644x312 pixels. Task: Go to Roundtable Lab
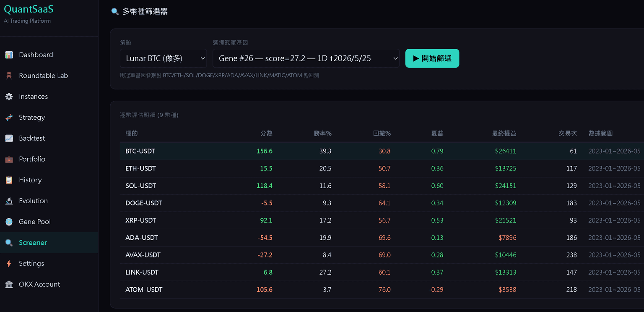coord(49,76)
